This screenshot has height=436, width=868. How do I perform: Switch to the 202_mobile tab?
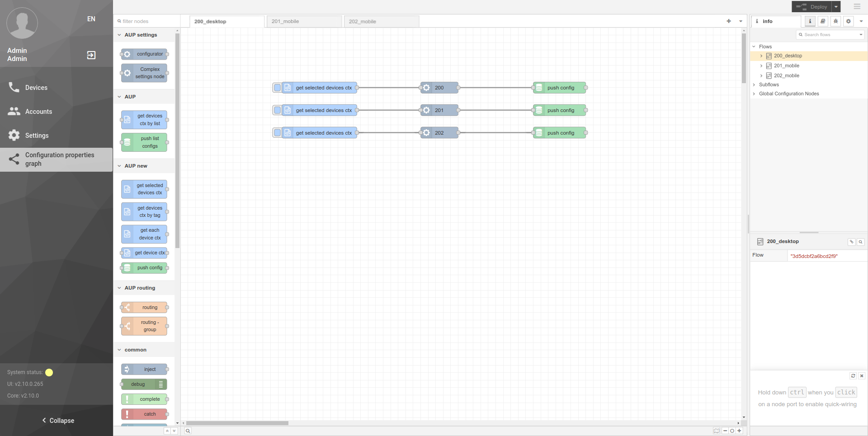382,22
